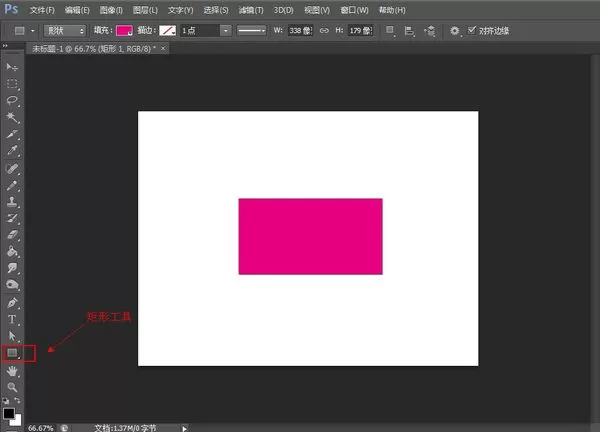This screenshot has width=600, height=432.
Task: Select the Rectangular Marquee tool
Action: (12, 84)
